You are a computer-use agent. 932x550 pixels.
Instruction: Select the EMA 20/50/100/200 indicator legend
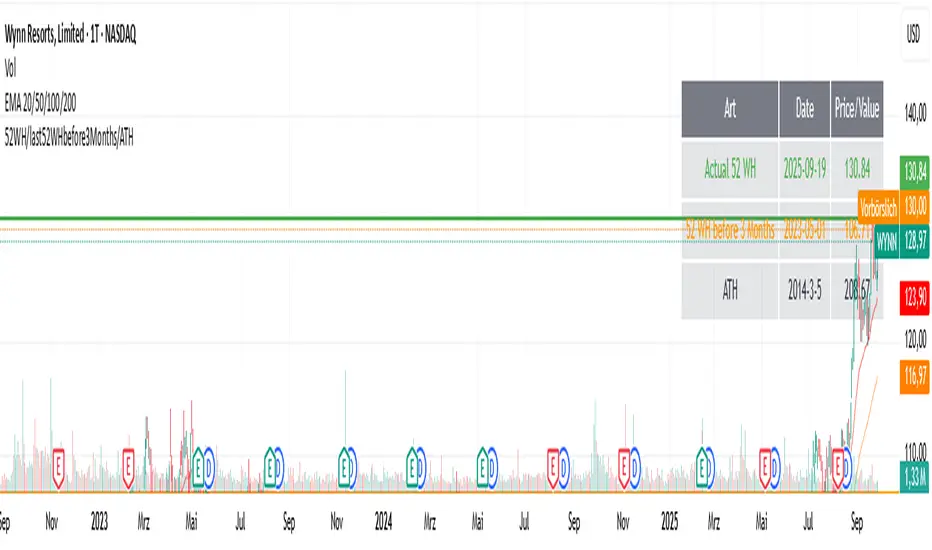[40, 103]
